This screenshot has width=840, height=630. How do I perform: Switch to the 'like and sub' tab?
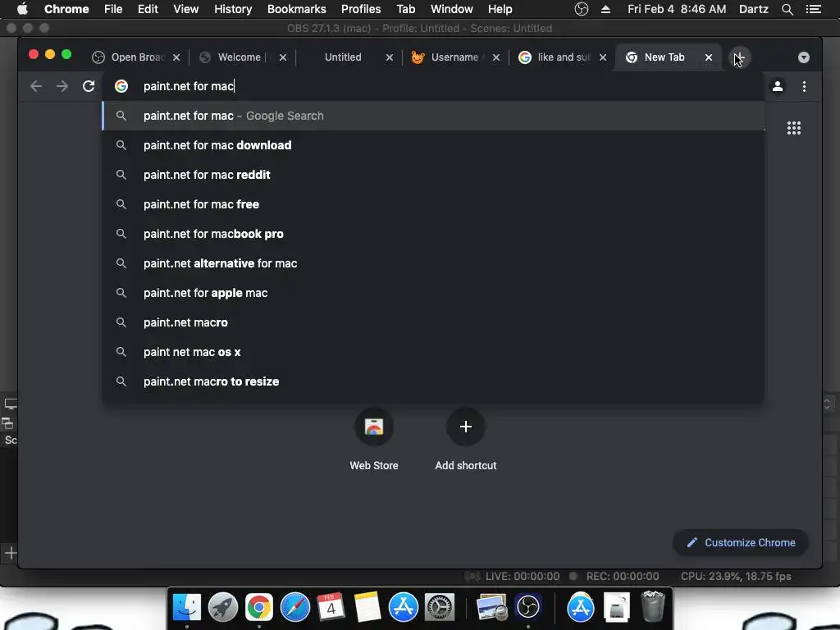coord(563,57)
